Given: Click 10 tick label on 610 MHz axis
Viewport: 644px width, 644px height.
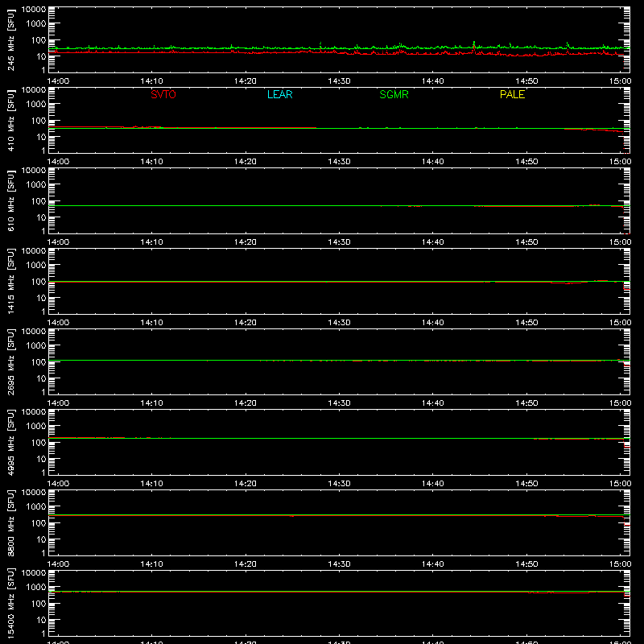Looking at the screenshot, I should [41, 217].
